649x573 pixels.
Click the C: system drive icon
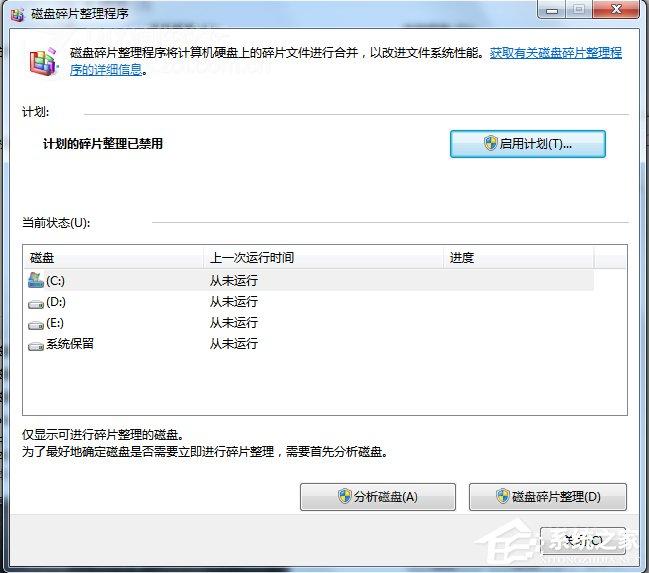click(36, 280)
